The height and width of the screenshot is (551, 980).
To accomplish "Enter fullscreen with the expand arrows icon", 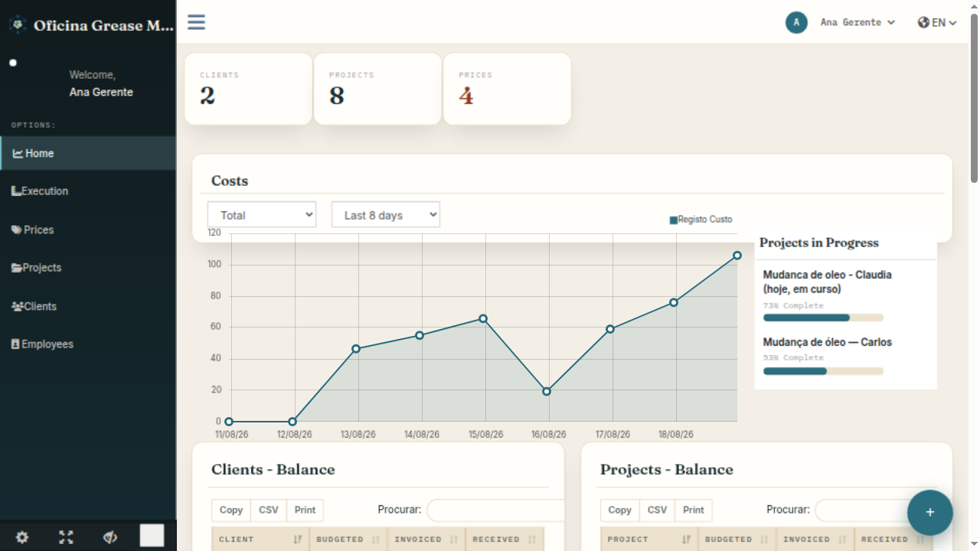I will click(66, 537).
